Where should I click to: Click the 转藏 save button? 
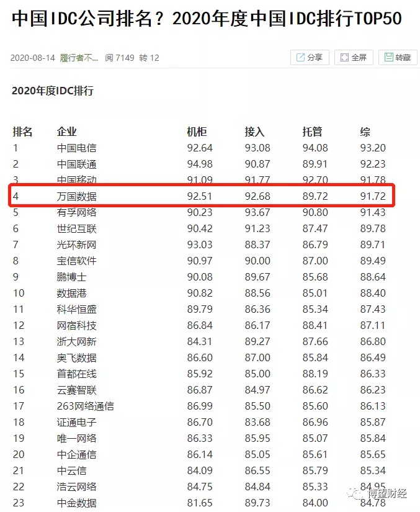point(397,58)
